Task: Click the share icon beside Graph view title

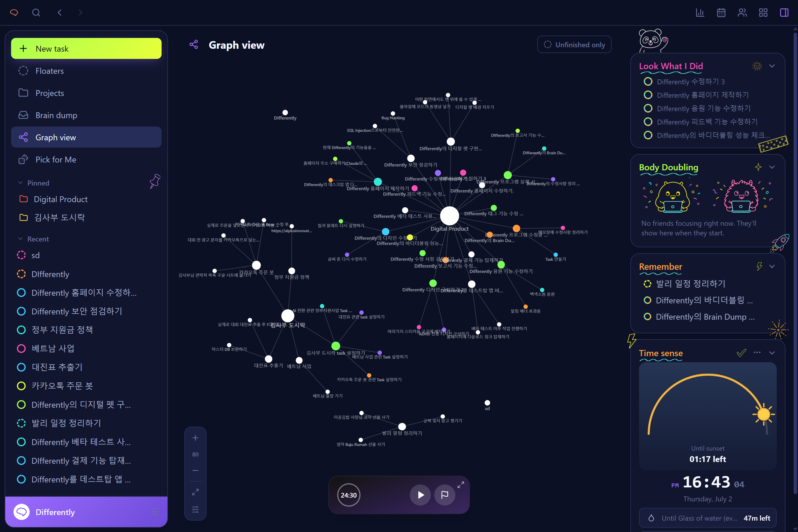Action: [x=194, y=44]
